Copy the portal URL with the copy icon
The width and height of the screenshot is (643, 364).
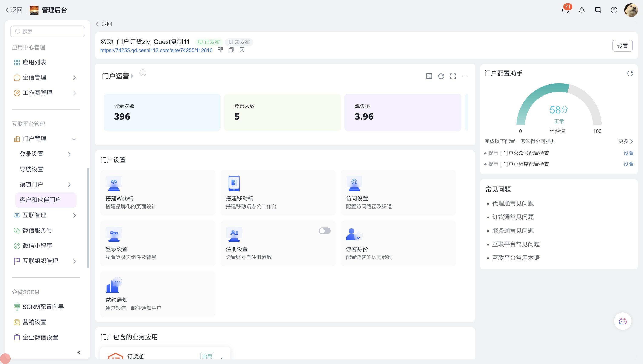coord(231,50)
